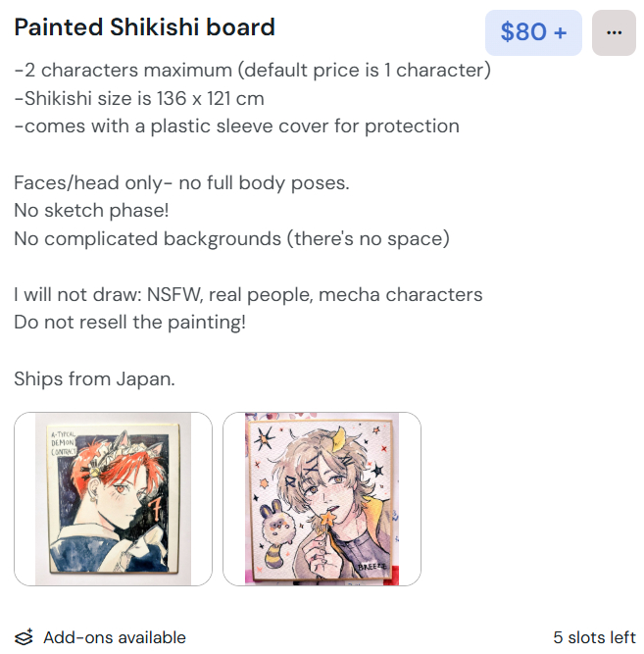Image resolution: width=644 pixels, height=654 pixels.
Task: Open the three-dot more options menu
Action: [x=614, y=32]
